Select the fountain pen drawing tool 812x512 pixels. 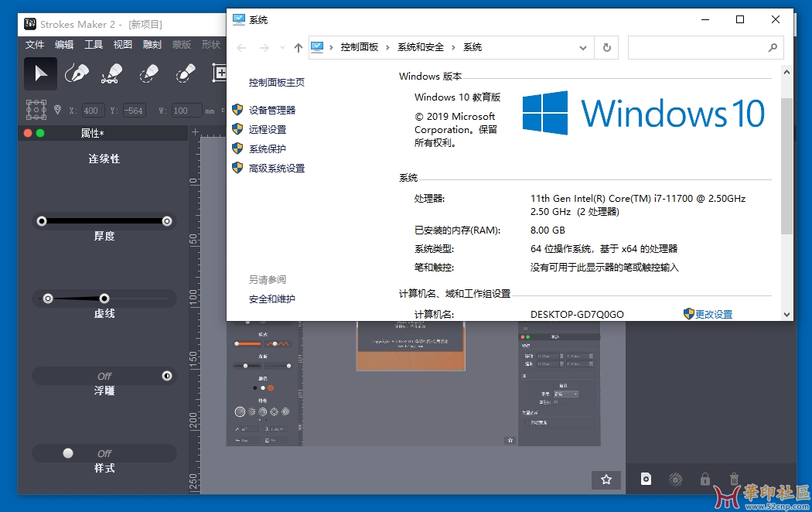tap(76, 73)
